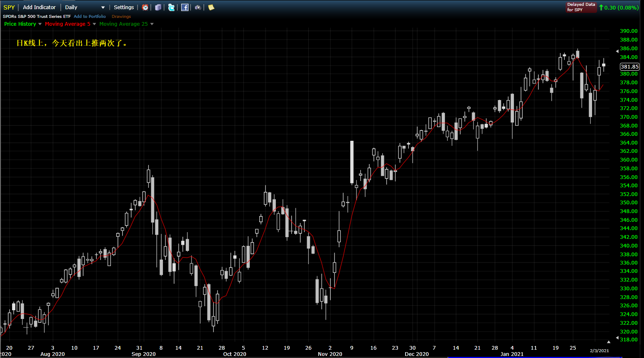The image size is (644, 358).
Task: Click the 390.00 price axis label
Action: point(629,31)
